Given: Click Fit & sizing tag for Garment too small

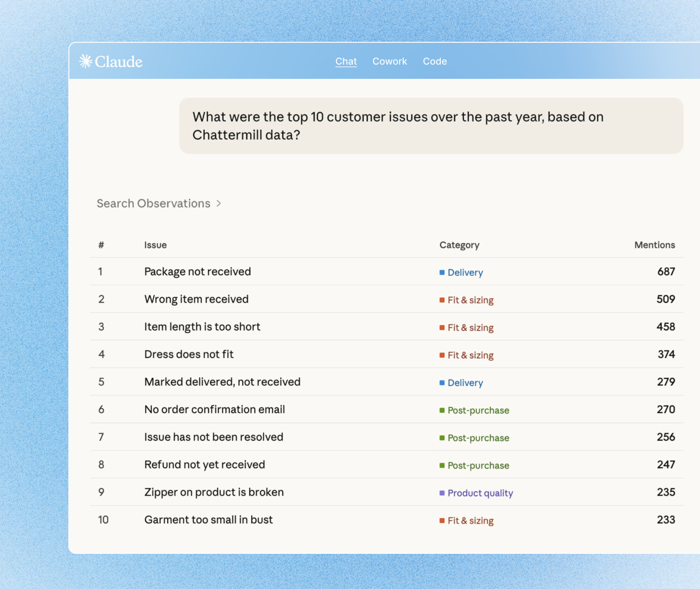Looking at the screenshot, I should [x=466, y=521].
